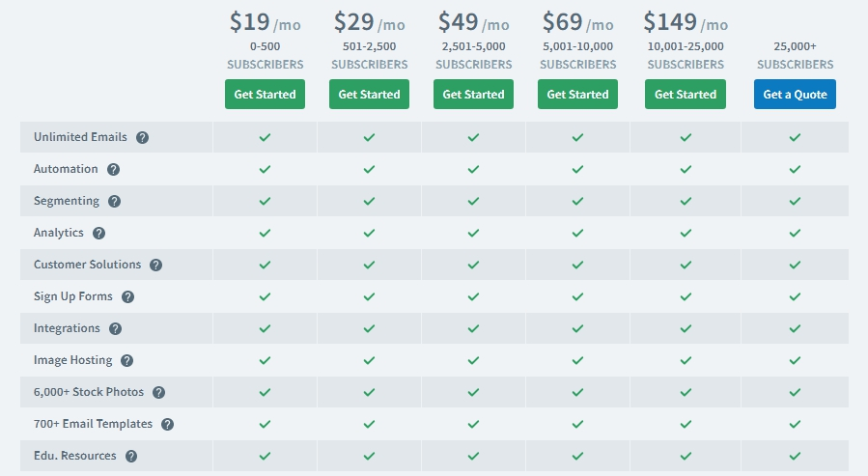Click help icon for 6,000+ Stock Photos
This screenshot has height=476, width=868.
pyautogui.click(x=159, y=392)
